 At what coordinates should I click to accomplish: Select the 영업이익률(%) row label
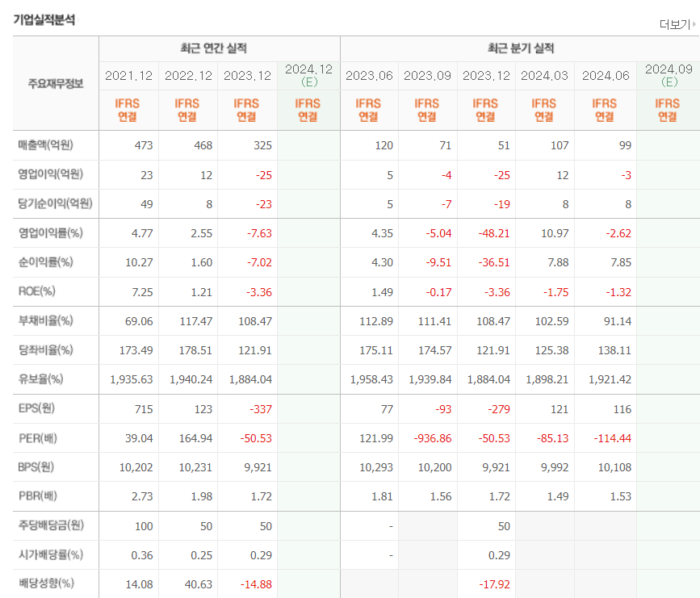pyautogui.click(x=50, y=232)
